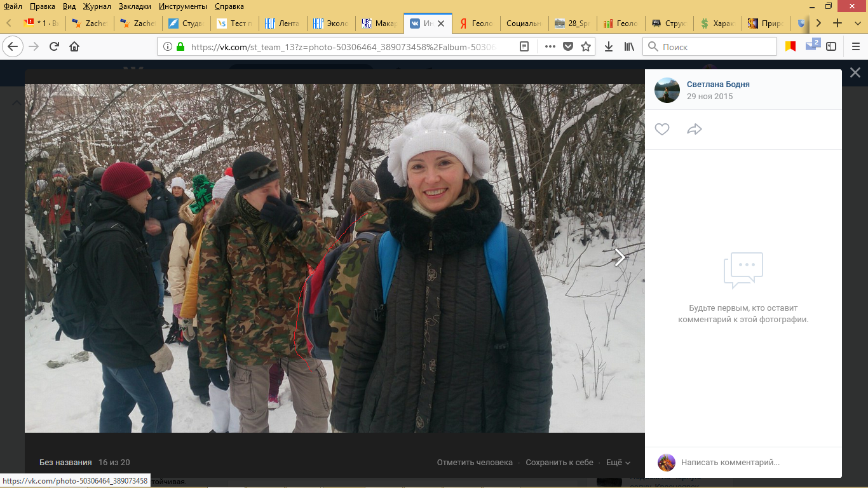Expand the 'Ещё' dropdown under photo
Screen dimensions: 868x488
(618, 463)
